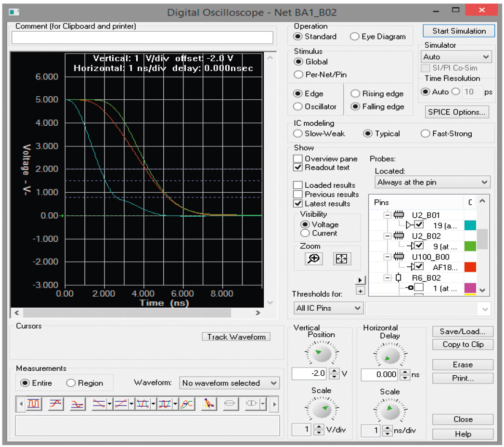Click Track Waveform button

236,337
